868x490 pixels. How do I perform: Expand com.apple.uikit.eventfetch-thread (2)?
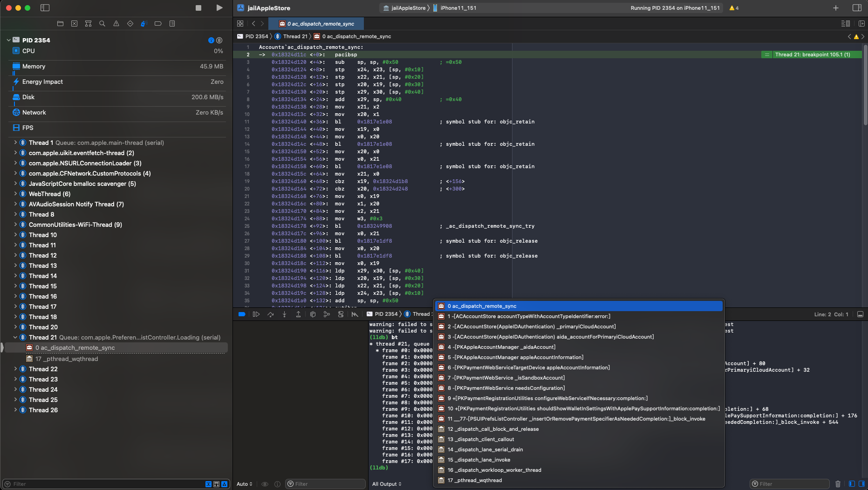[x=15, y=153]
